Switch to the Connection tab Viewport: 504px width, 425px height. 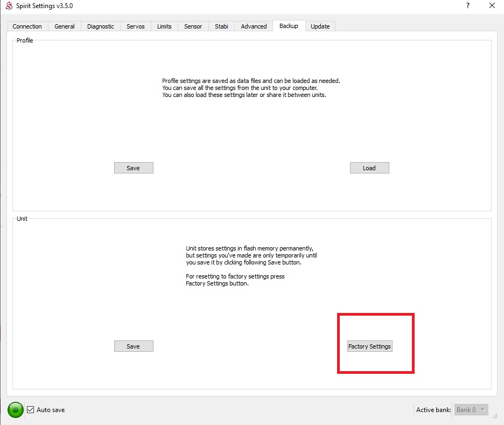point(27,26)
